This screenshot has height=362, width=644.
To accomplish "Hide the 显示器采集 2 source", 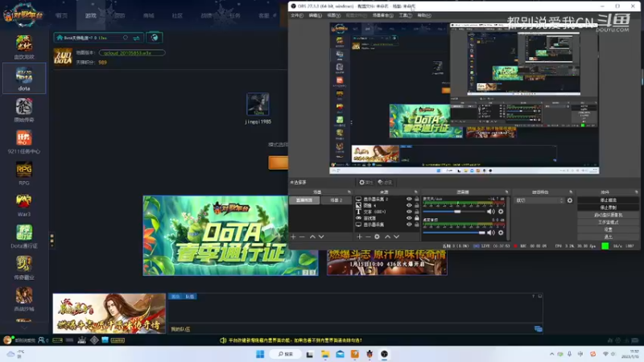I will (x=409, y=199).
